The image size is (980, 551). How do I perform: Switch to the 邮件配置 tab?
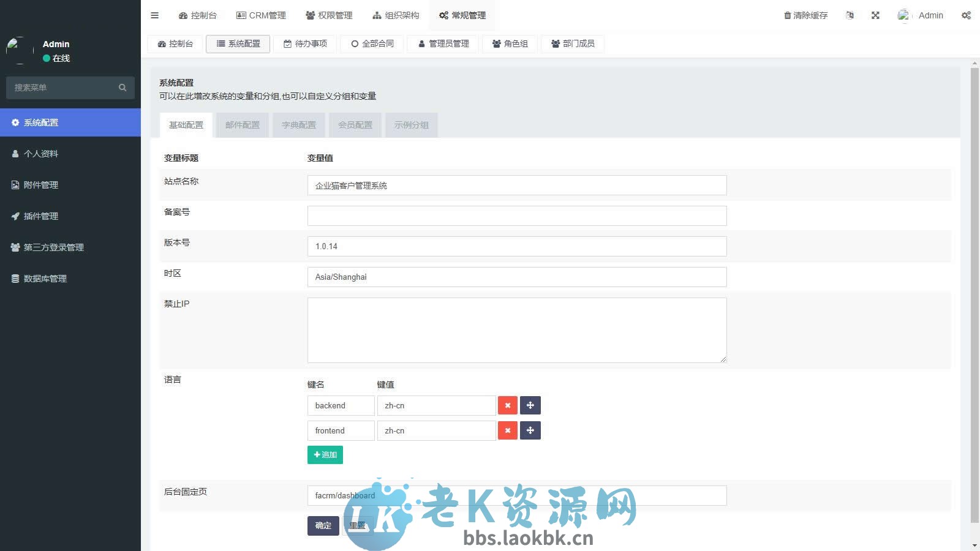tap(242, 125)
